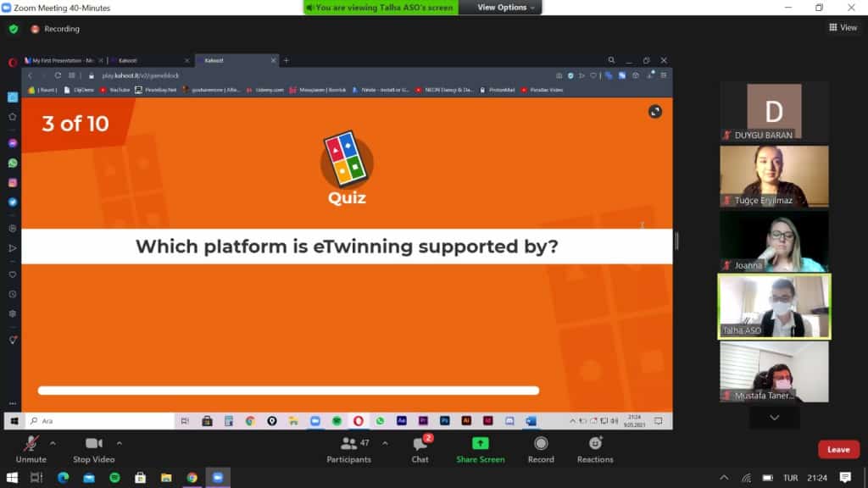Unmute the microphone
The width and height of the screenshot is (868, 488).
click(31, 444)
